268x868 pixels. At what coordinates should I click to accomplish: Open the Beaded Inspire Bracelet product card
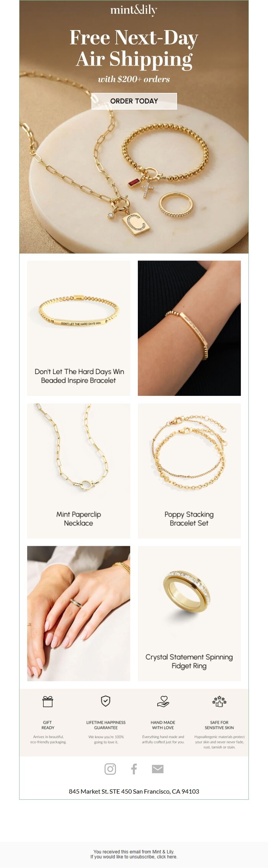pyautogui.click(x=78, y=328)
